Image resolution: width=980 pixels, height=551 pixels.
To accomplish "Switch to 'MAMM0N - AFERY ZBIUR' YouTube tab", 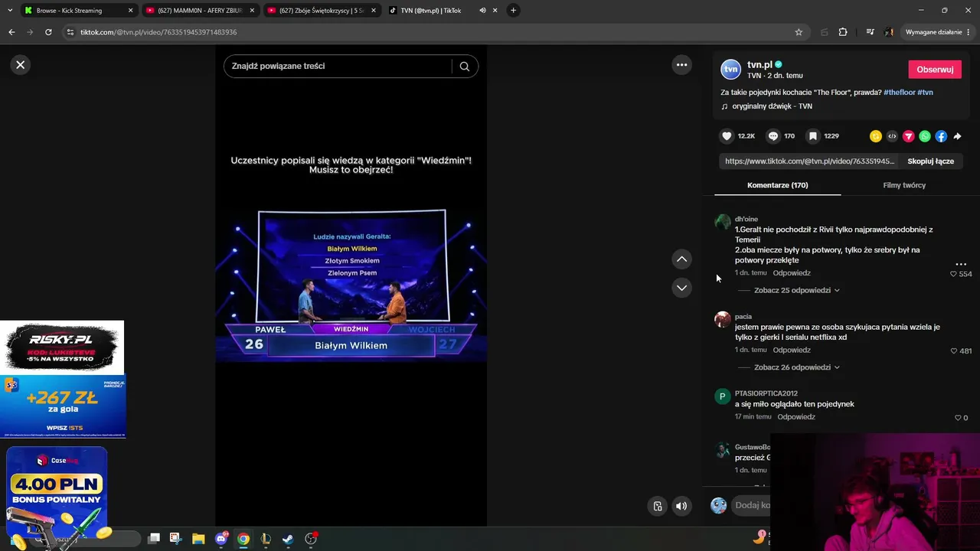I will click(199, 11).
